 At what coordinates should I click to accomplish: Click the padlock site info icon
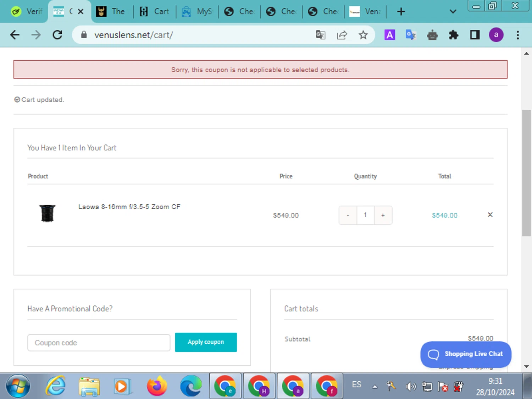(84, 35)
